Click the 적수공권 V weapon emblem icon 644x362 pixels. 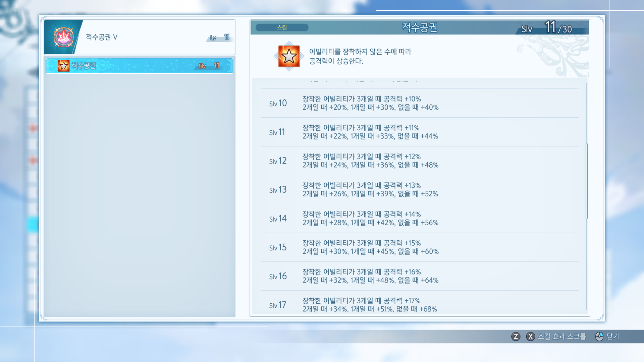63,37
